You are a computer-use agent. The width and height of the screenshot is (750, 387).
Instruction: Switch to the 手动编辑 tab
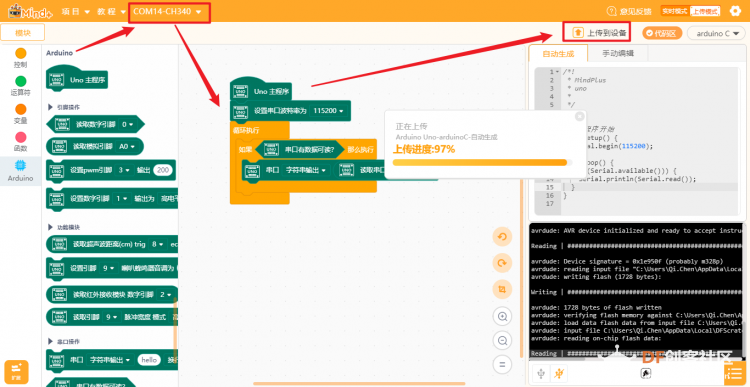(618, 54)
